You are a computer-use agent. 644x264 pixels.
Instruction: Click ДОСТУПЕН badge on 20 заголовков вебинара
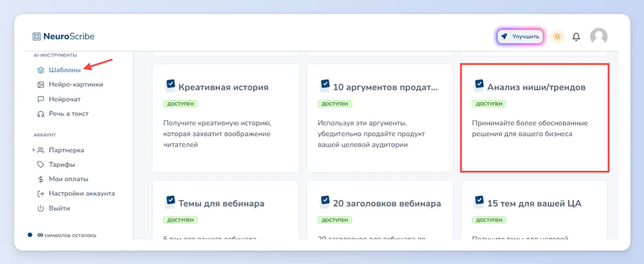[x=335, y=220]
